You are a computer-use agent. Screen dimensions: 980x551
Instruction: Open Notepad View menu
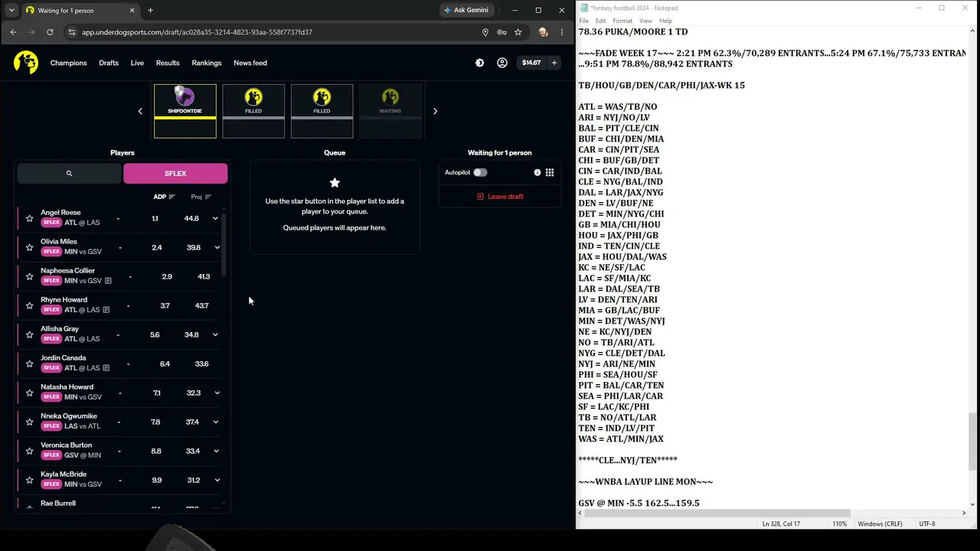[646, 21]
